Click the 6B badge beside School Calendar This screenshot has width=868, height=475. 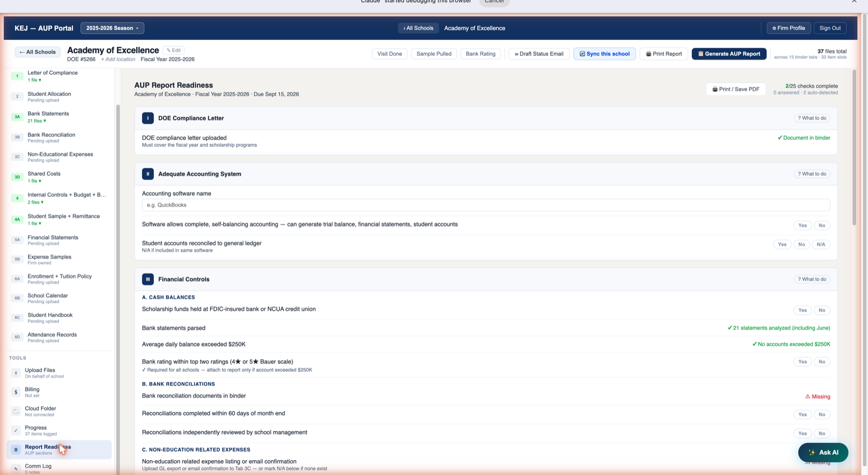(17, 298)
